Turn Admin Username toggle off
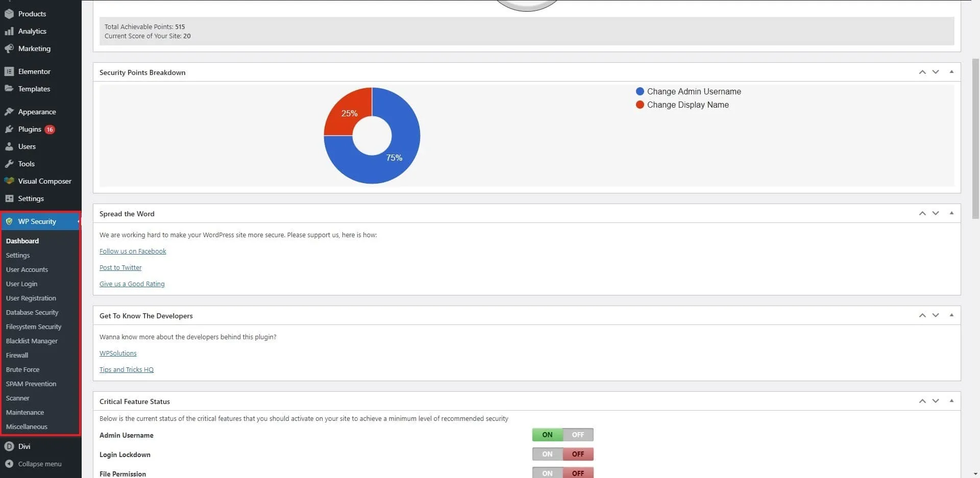Screen dimensions: 980x478 578,435
